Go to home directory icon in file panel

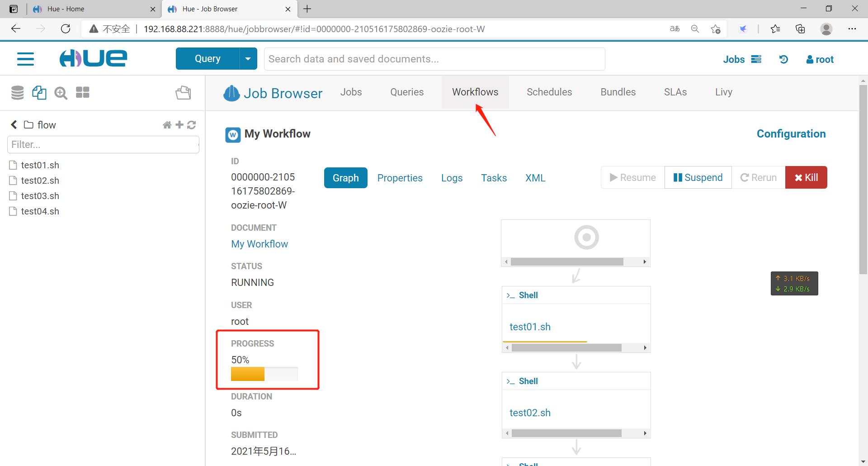tap(167, 125)
